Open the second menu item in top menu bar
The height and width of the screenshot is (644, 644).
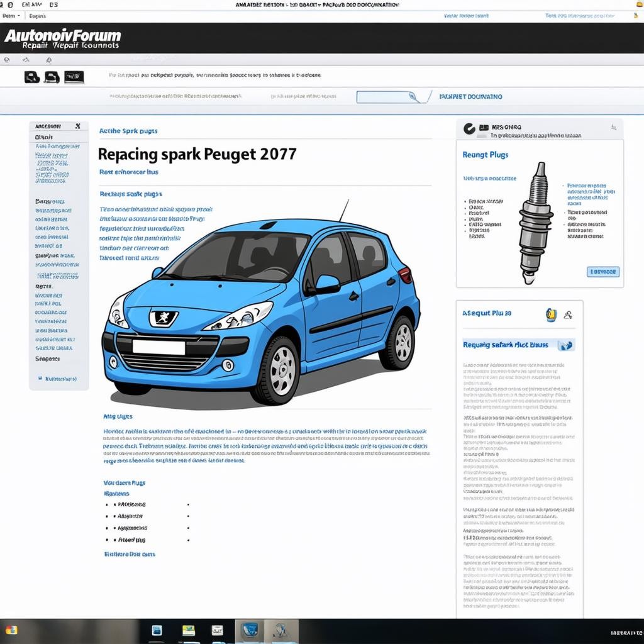coord(38,15)
